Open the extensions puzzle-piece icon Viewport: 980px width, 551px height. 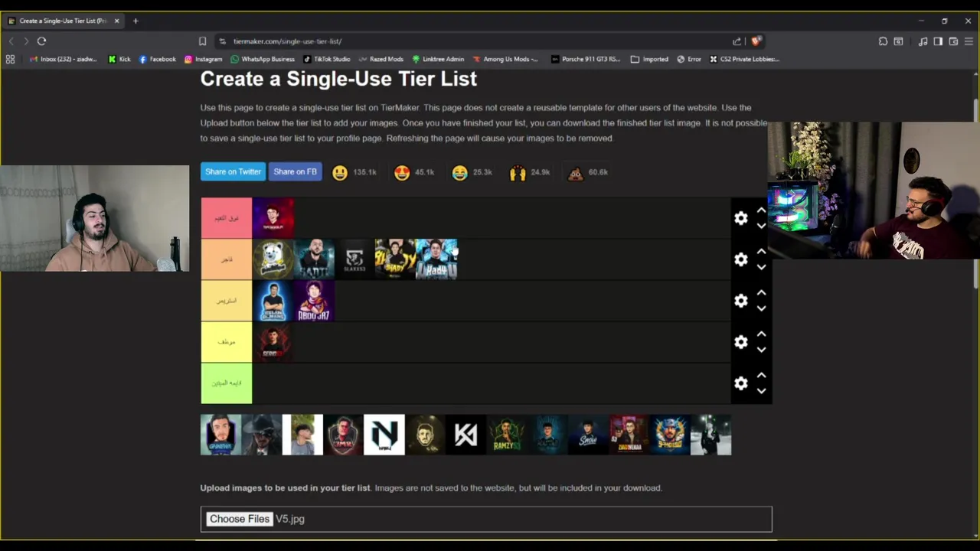[883, 41]
